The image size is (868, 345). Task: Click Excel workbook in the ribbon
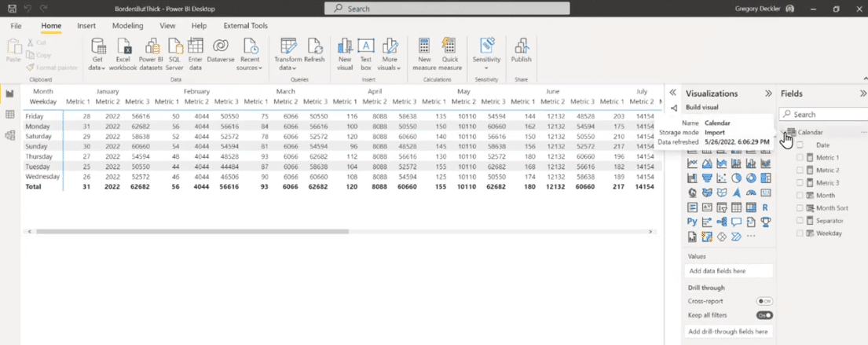pyautogui.click(x=123, y=54)
